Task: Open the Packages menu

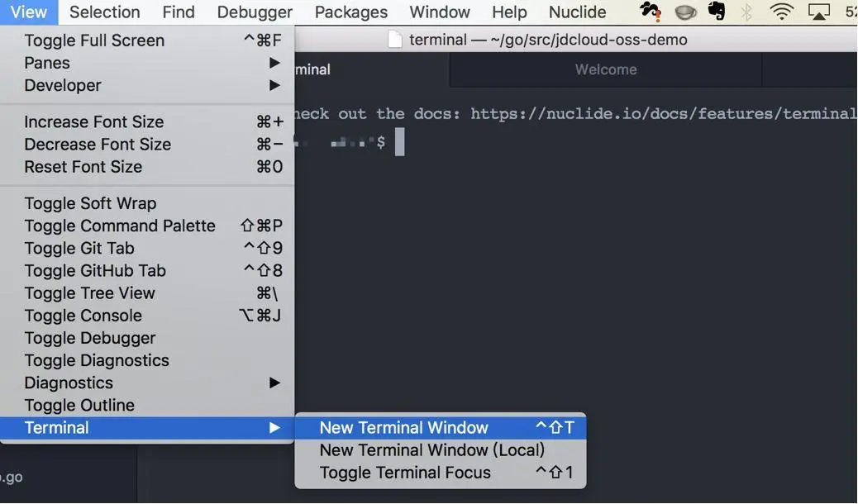Action: (x=350, y=12)
